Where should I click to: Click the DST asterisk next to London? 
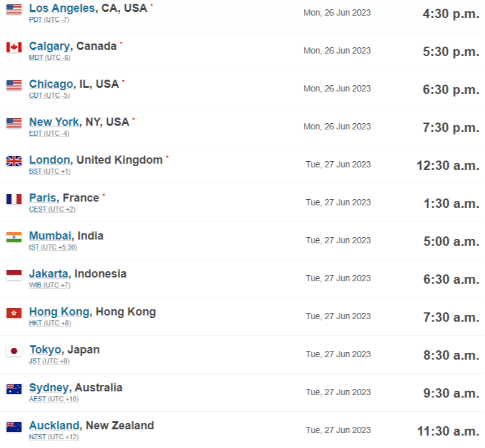click(167, 157)
